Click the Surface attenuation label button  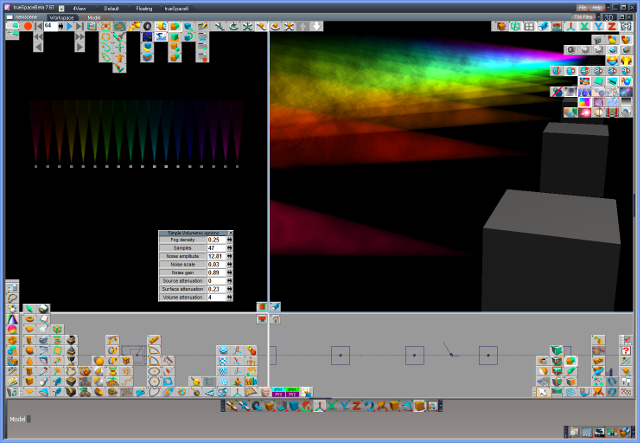coord(182,289)
